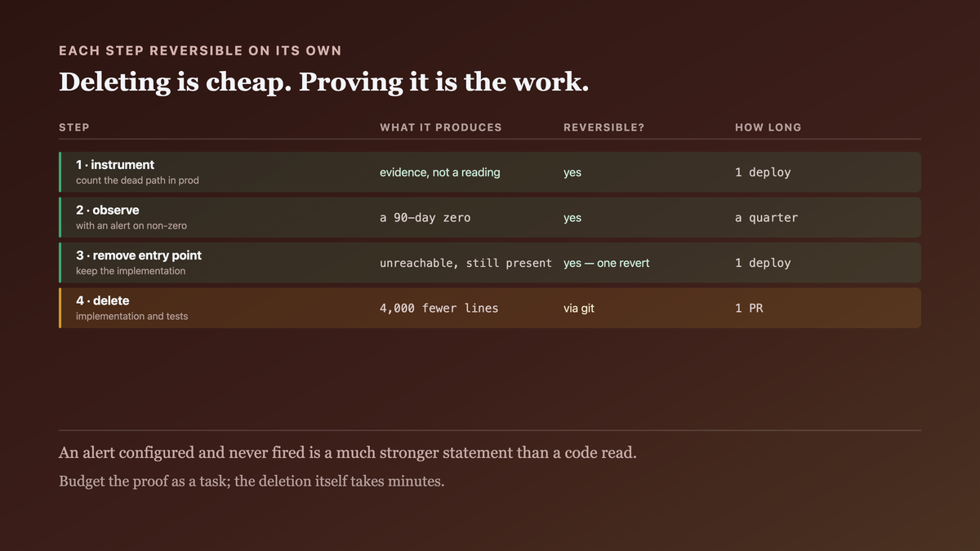Viewport: 980px width, 551px height.
Task: Click the 'via git' cell
Action: 579,309
